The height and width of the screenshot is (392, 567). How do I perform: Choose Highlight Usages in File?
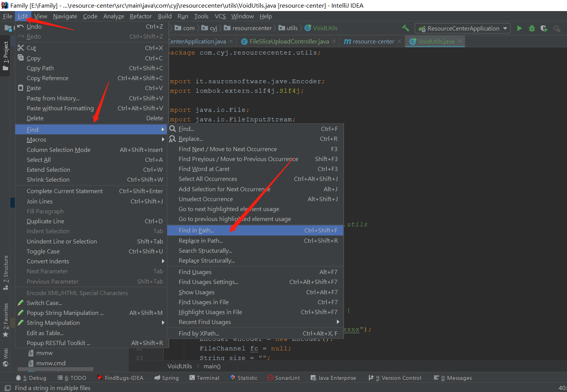[x=255, y=312]
